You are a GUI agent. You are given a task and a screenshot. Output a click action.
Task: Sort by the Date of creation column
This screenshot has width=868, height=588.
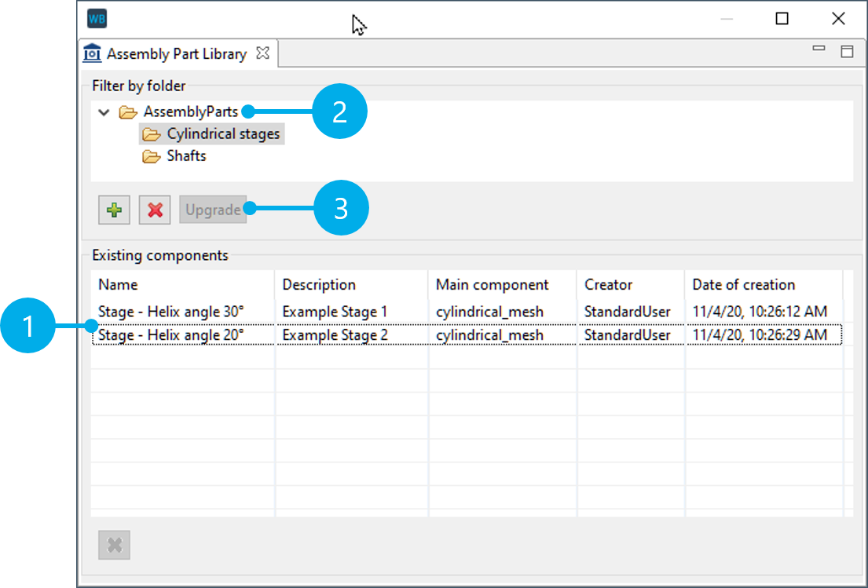pos(743,285)
